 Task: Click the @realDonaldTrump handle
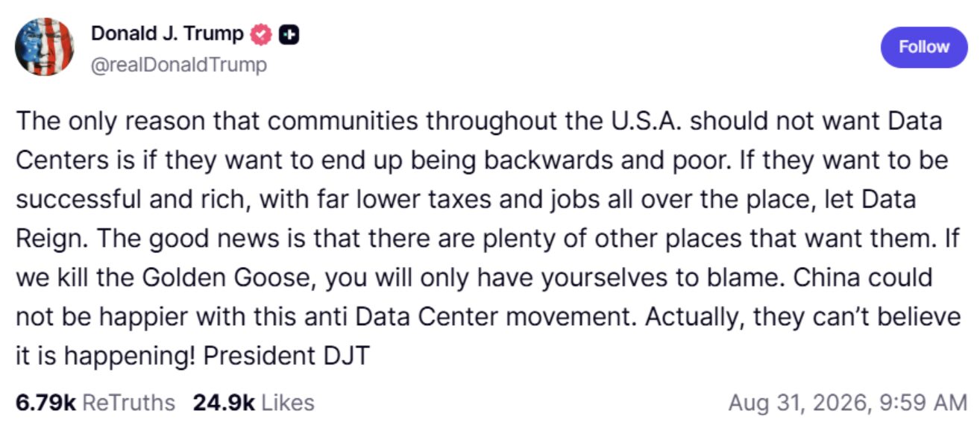(178, 65)
